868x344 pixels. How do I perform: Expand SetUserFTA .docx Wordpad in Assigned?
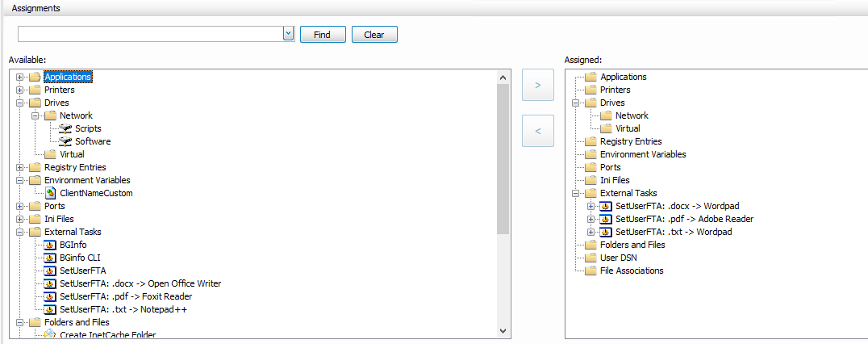tap(591, 206)
